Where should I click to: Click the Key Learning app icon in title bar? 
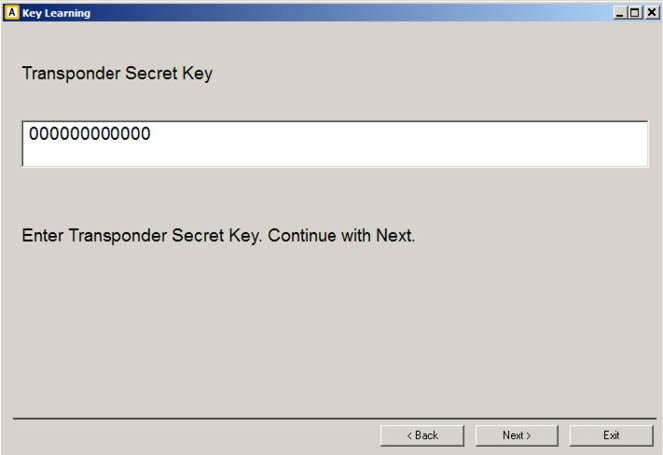pos(11,13)
